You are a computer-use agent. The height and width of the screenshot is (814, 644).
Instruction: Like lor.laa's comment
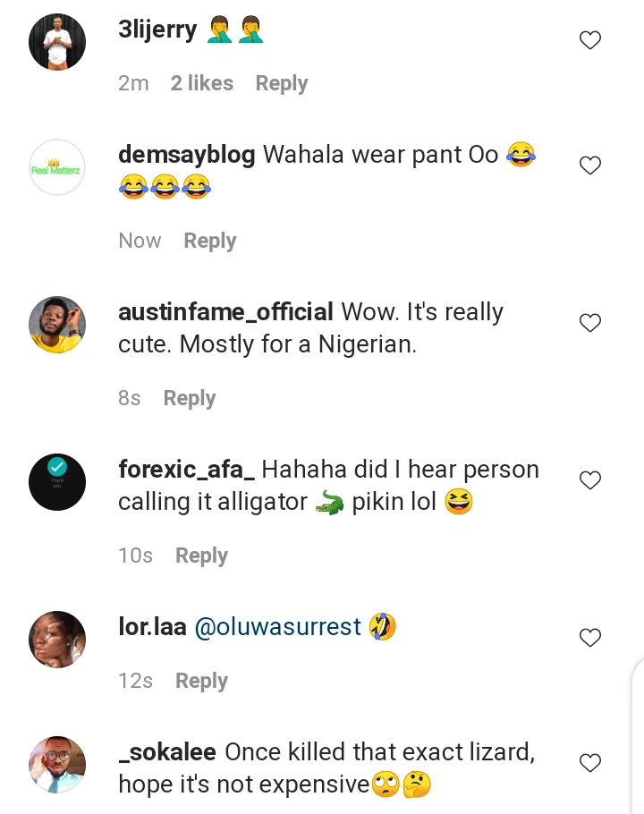[590, 638]
